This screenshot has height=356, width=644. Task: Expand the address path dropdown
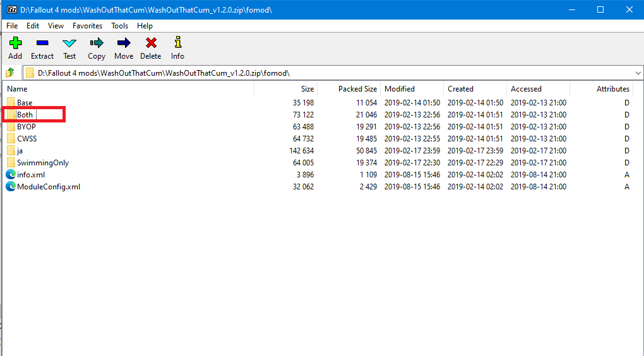tap(638, 73)
